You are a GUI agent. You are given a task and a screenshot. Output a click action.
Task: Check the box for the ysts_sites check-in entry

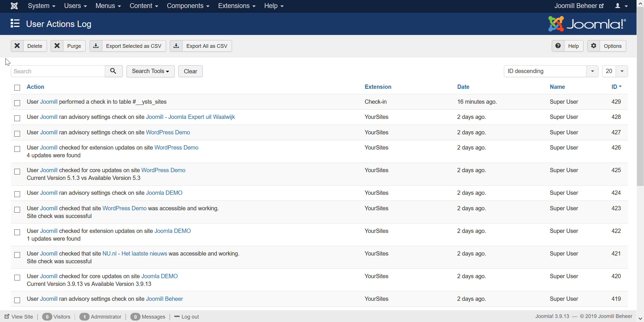pyautogui.click(x=17, y=103)
